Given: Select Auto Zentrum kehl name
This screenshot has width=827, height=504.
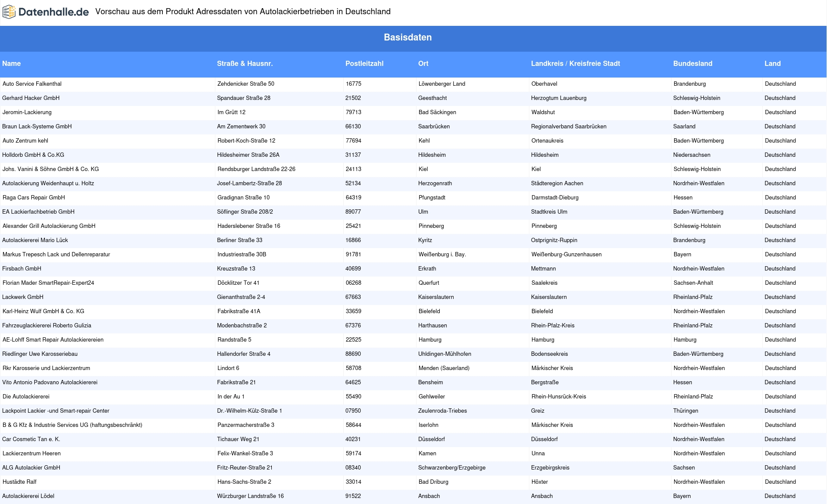Looking at the screenshot, I should coord(25,141).
